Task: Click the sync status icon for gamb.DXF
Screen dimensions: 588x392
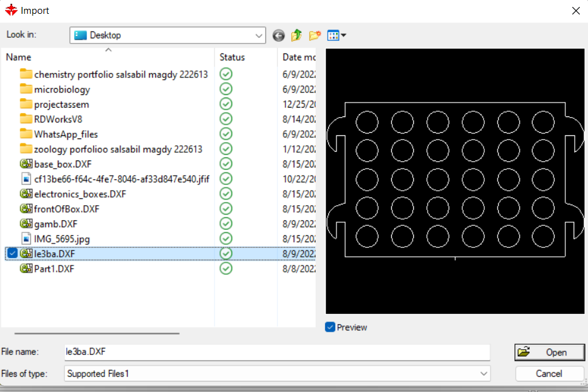Action: (226, 223)
